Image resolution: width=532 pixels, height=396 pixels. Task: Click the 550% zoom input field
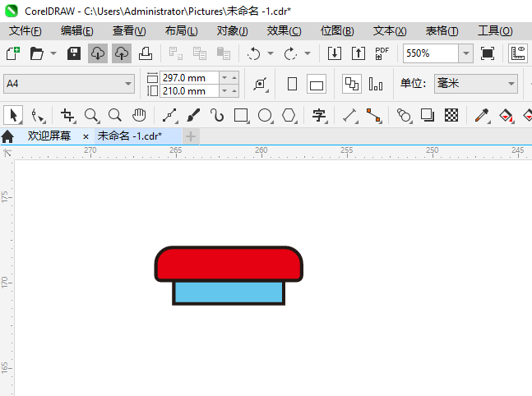(x=431, y=53)
